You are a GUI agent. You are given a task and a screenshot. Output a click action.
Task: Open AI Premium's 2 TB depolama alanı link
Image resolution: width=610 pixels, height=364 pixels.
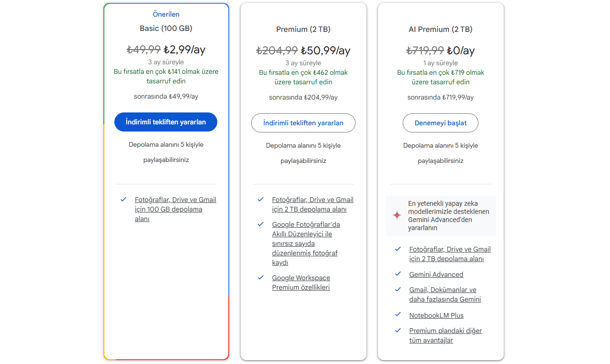[450, 254]
